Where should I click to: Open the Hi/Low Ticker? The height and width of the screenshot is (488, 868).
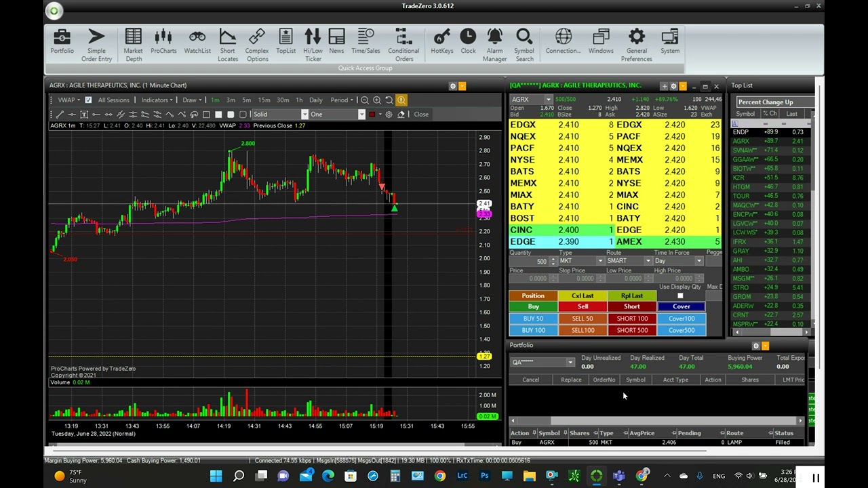pos(313,45)
